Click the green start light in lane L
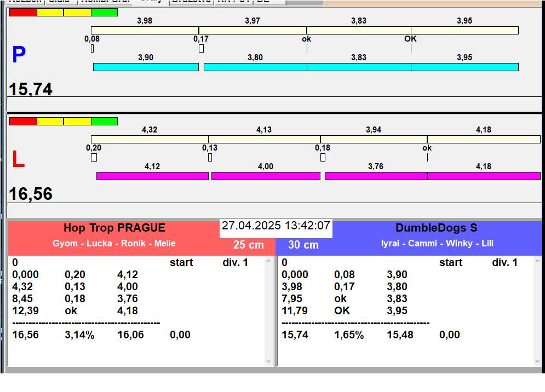Image resolution: width=545 pixels, height=392 pixels. [104, 121]
